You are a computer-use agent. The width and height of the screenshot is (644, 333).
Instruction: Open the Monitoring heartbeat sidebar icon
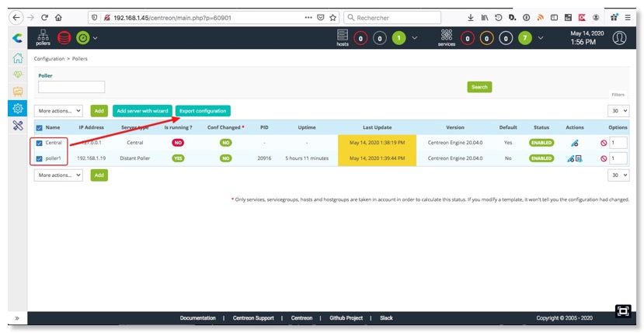17,75
